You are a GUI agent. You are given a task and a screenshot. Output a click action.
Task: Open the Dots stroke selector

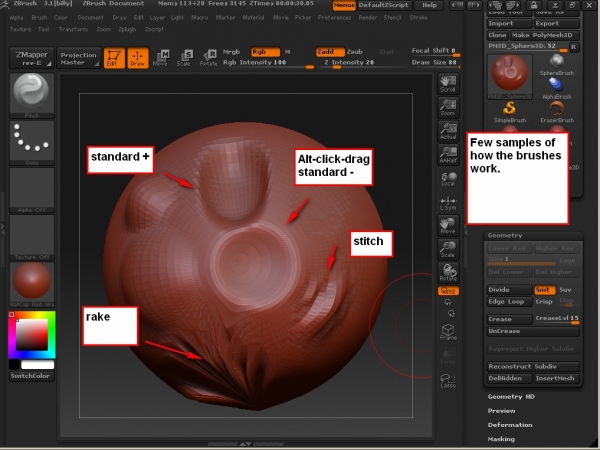pyautogui.click(x=32, y=142)
